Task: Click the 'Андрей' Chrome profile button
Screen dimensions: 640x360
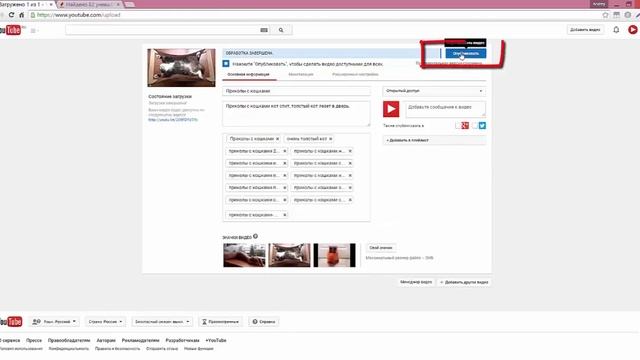Action: 599,4
